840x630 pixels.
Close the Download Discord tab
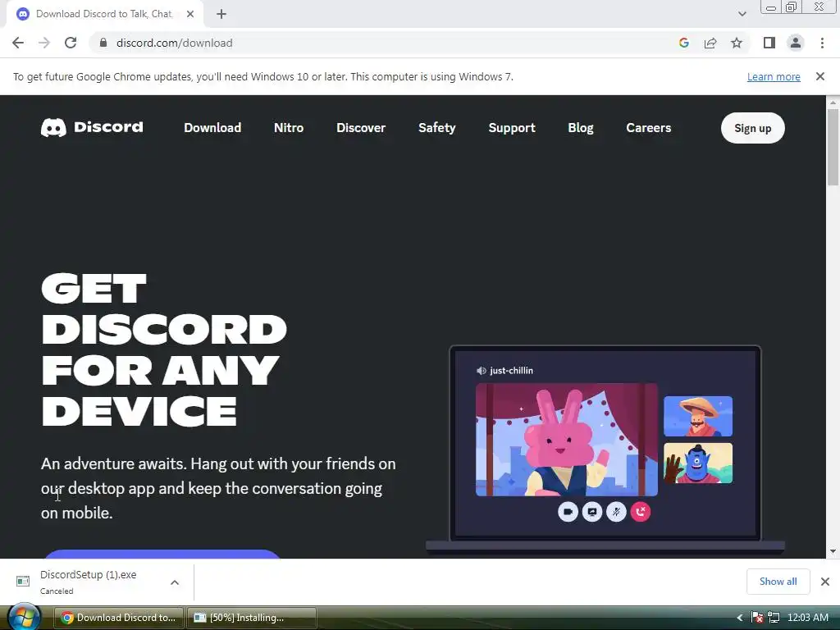pyautogui.click(x=190, y=15)
